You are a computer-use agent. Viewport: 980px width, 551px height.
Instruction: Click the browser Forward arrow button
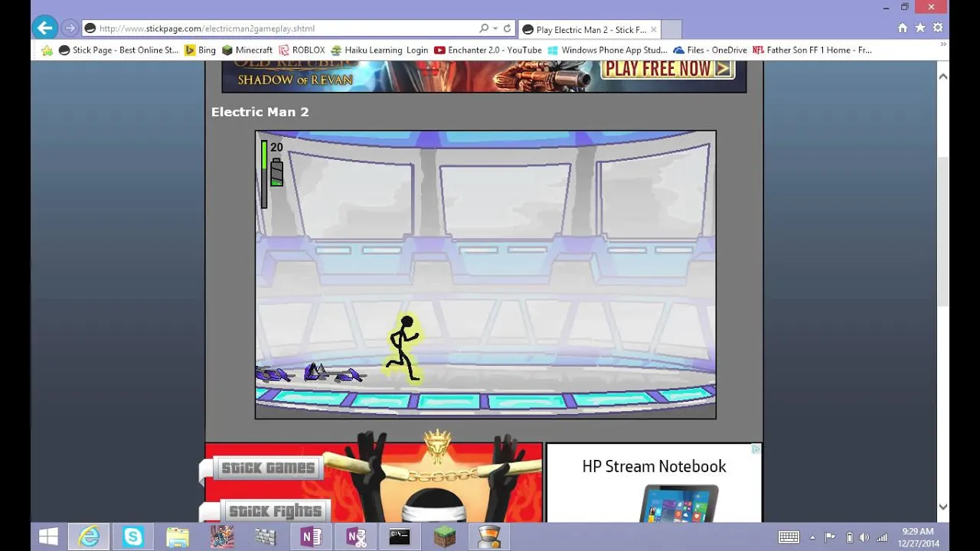point(70,28)
